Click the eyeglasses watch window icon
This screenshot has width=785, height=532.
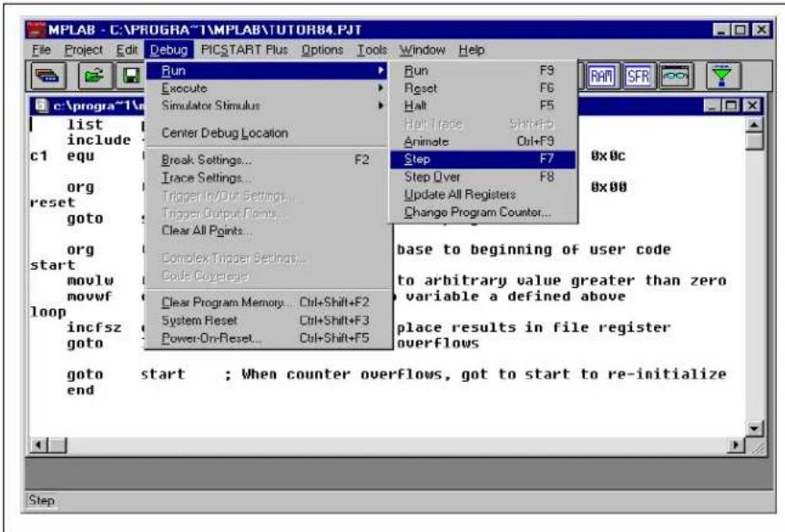click(676, 77)
